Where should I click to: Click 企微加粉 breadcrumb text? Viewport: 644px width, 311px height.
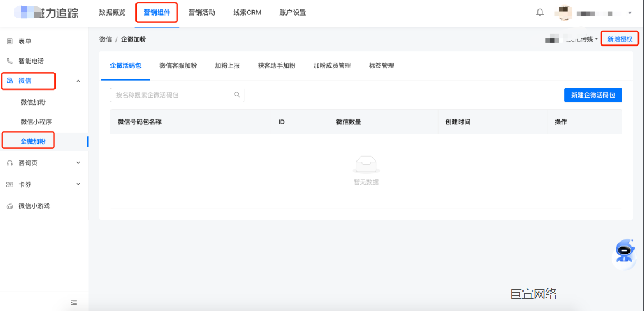click(133, 39)
